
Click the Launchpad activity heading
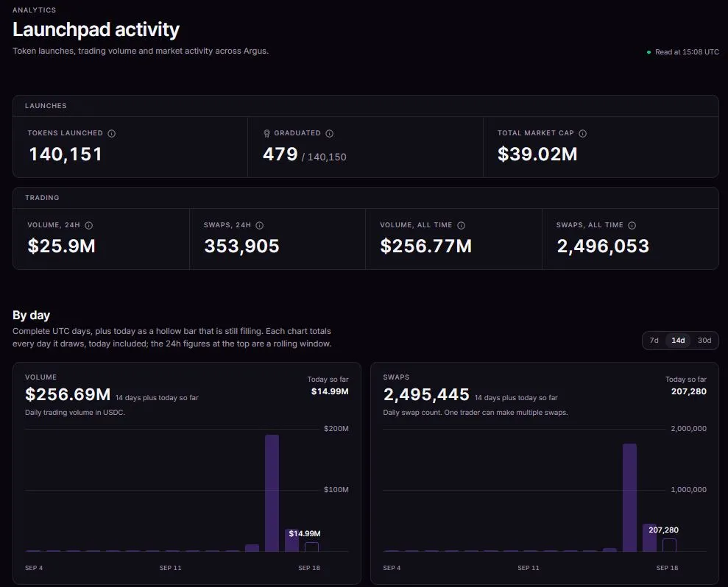(x=96, y=29)
